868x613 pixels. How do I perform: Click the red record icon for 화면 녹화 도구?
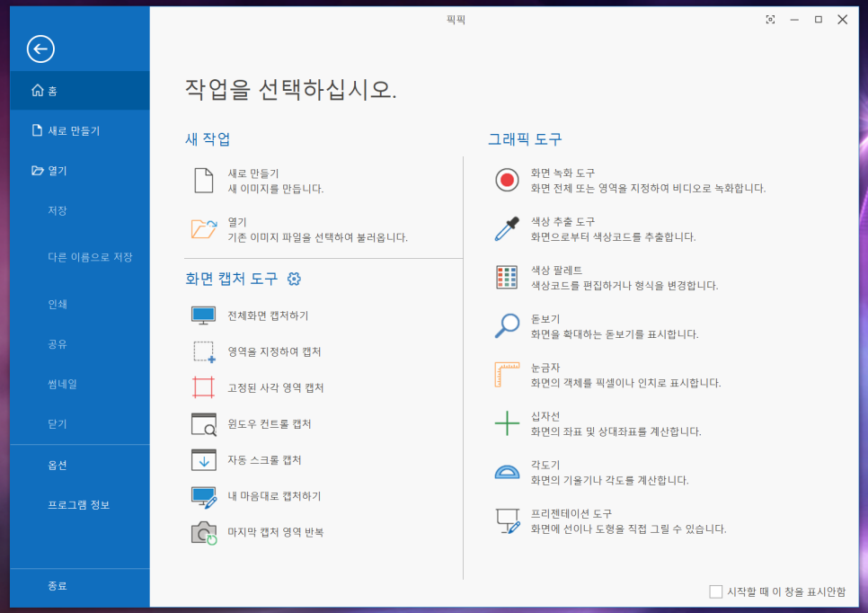(x=507, y=181)
